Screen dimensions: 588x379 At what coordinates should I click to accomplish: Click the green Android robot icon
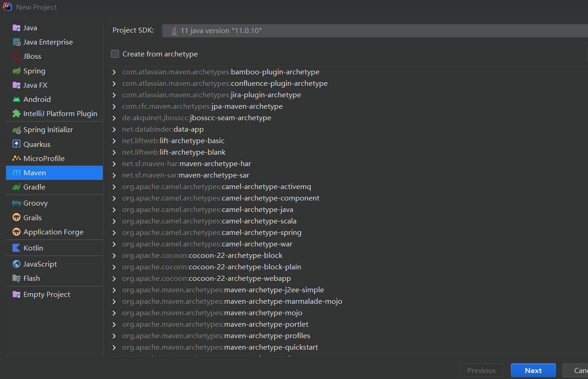(x=17, y=100)
